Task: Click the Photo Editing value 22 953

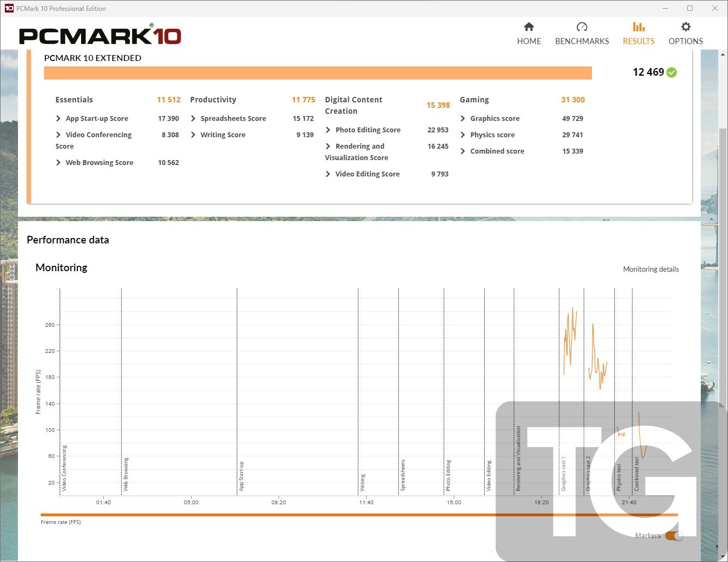Action: pos(438,130)
